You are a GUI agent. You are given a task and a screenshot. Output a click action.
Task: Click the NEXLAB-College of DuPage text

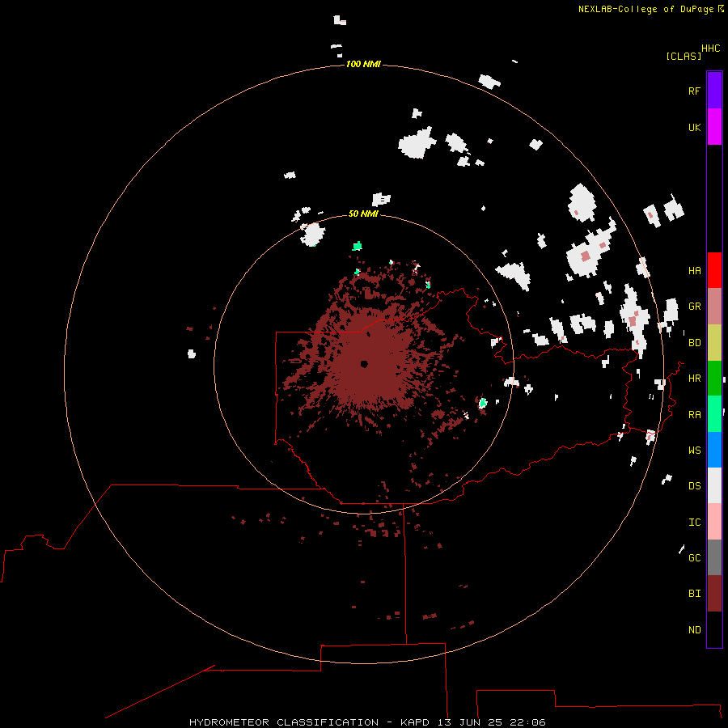coord(645,9)
